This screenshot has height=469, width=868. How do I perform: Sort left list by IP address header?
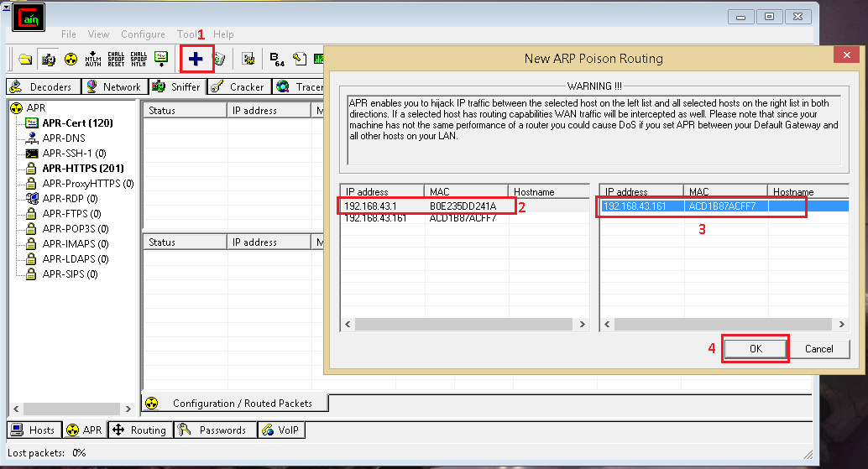click(x=383, y=192)
